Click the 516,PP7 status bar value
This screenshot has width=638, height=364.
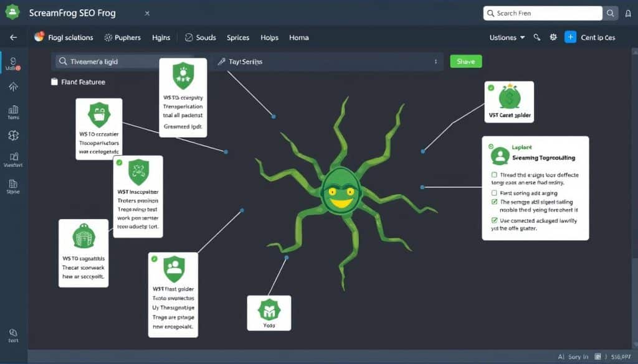tap(621, 357)
